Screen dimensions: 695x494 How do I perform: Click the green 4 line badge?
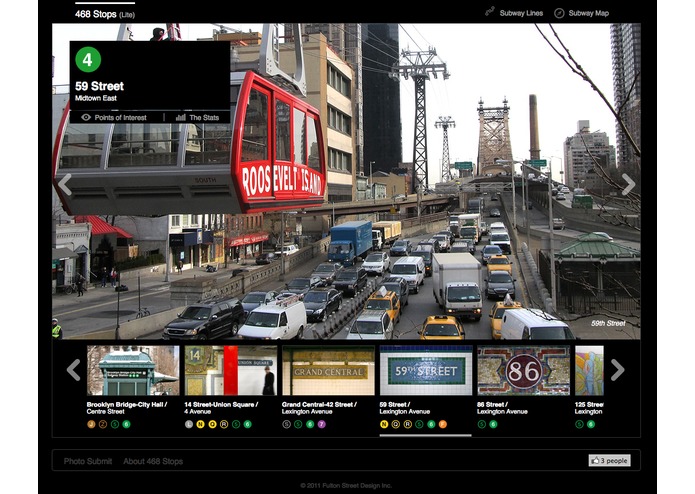(x=88, y=59)
